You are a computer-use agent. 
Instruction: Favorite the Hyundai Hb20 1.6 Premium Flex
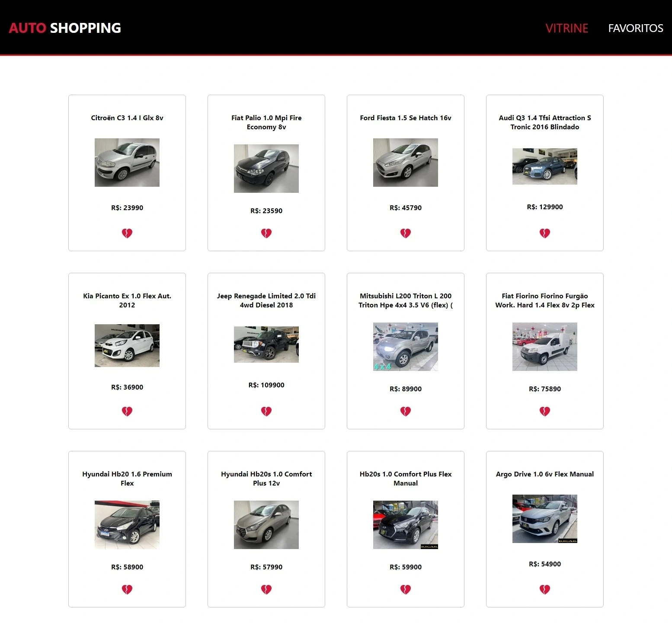click(x=127, y=590)
